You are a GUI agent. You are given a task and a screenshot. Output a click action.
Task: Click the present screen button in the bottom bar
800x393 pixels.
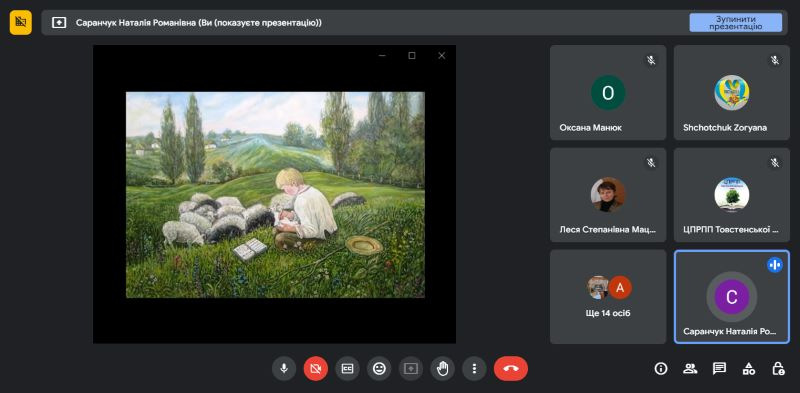[x=411, y=369]
